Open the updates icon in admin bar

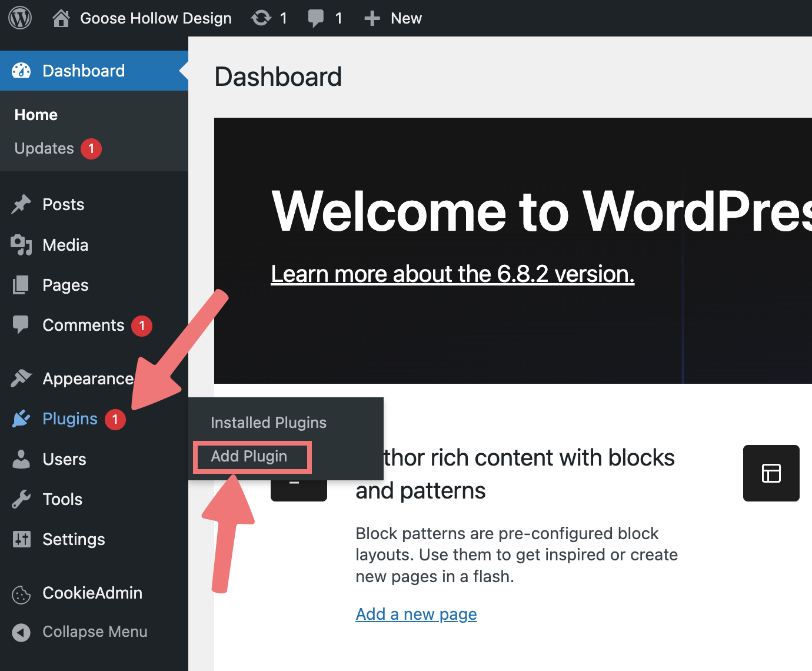(261, 18)
